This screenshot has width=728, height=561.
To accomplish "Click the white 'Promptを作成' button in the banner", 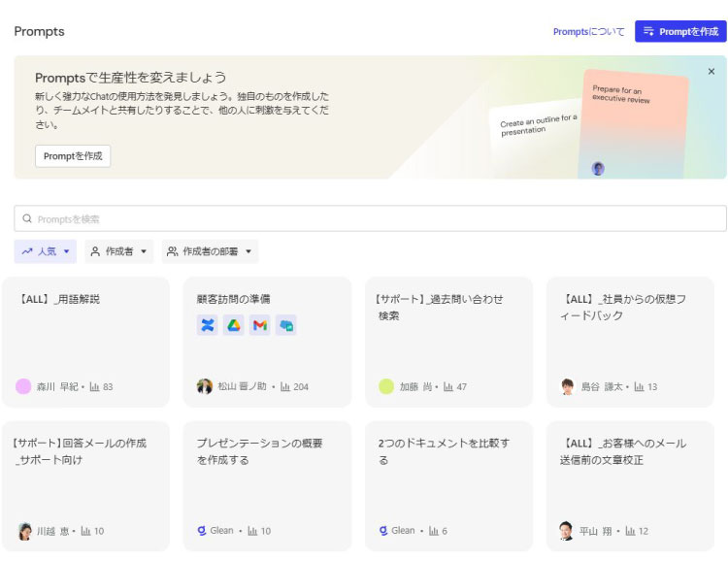I will [73, 156].
